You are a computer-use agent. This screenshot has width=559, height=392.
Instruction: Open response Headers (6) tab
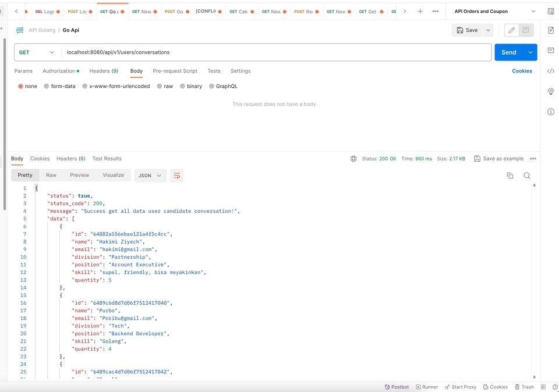pyautogui.click(x=71, y=158)
